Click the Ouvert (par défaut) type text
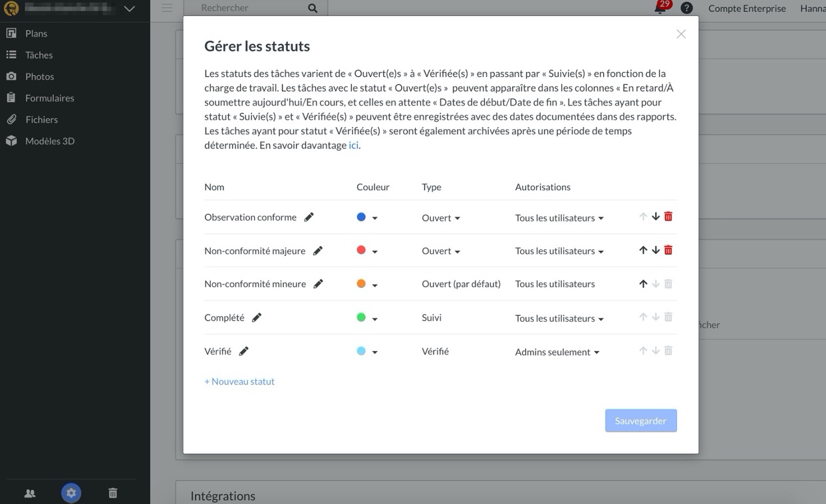The width and height of the screenshot is (826, 504). [461, 284]
